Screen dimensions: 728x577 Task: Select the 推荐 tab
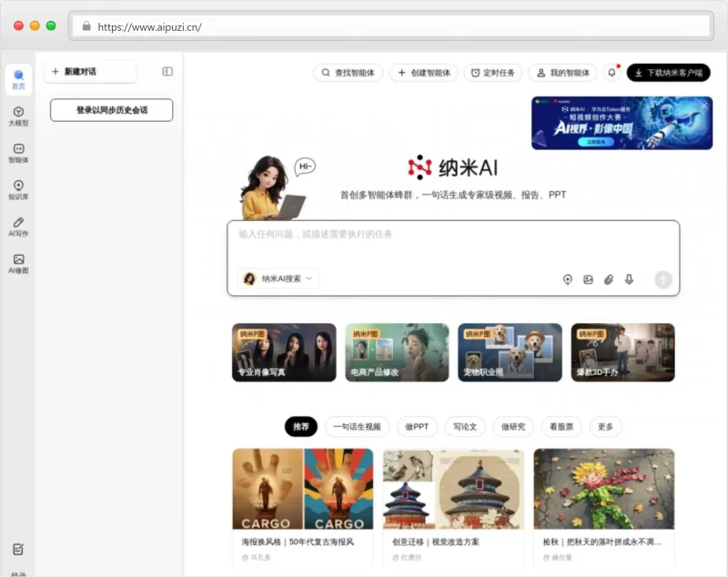pyautogui.click(x=301, y=427)
